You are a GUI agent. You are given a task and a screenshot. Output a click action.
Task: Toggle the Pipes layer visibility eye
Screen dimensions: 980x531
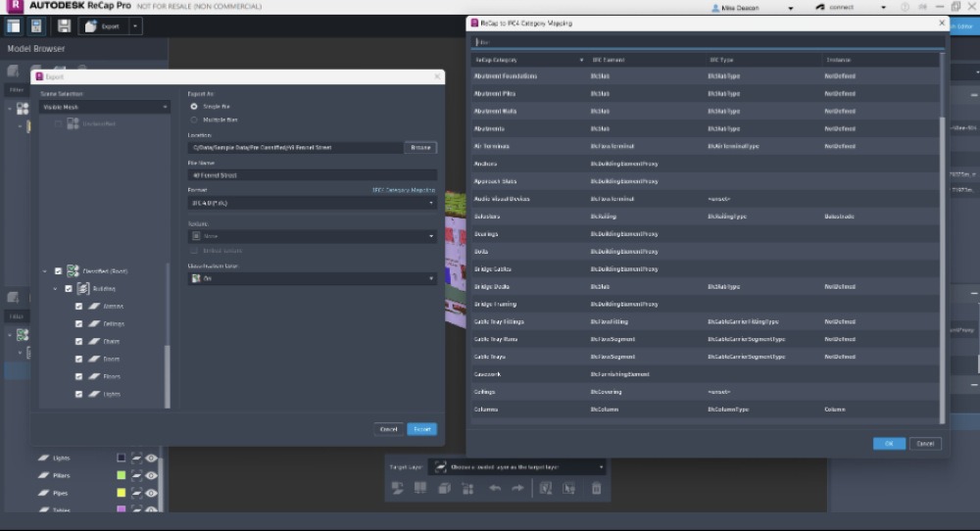[x=151, y=493]
